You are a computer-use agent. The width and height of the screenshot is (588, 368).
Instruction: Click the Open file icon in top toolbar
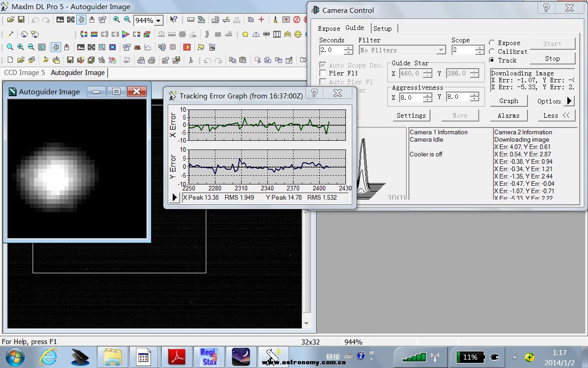tap(11, 20)
